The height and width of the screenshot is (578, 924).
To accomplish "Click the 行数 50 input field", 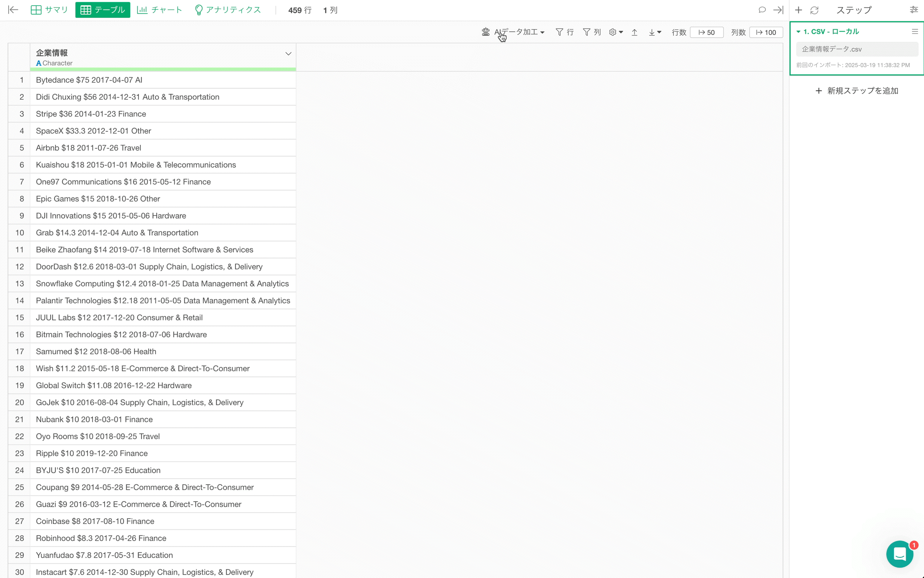I will click(x=706, y=32).
